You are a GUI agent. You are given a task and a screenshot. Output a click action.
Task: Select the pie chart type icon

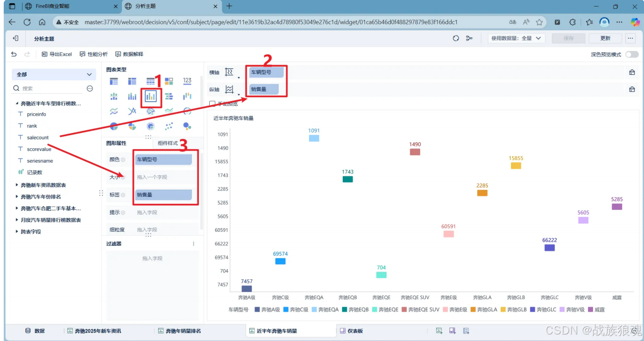pos(114,126)
